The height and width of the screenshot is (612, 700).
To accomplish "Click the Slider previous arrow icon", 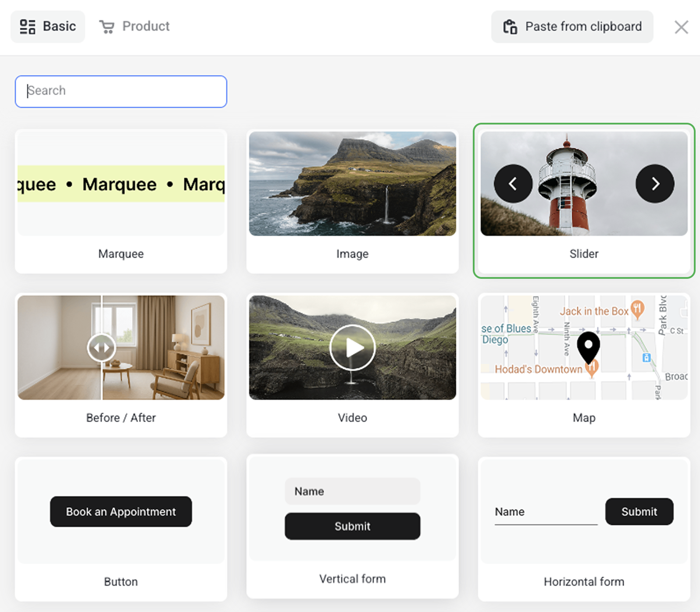I will pos(513,184).
